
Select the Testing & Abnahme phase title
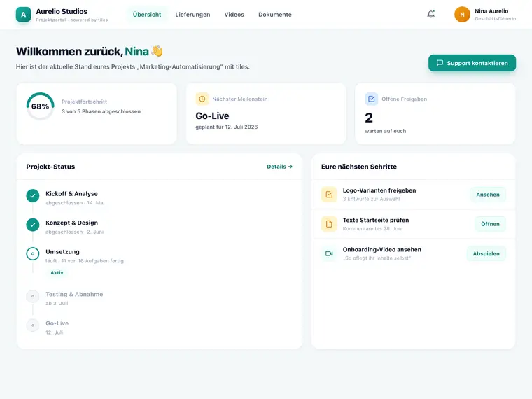click(x=74, y=294)
